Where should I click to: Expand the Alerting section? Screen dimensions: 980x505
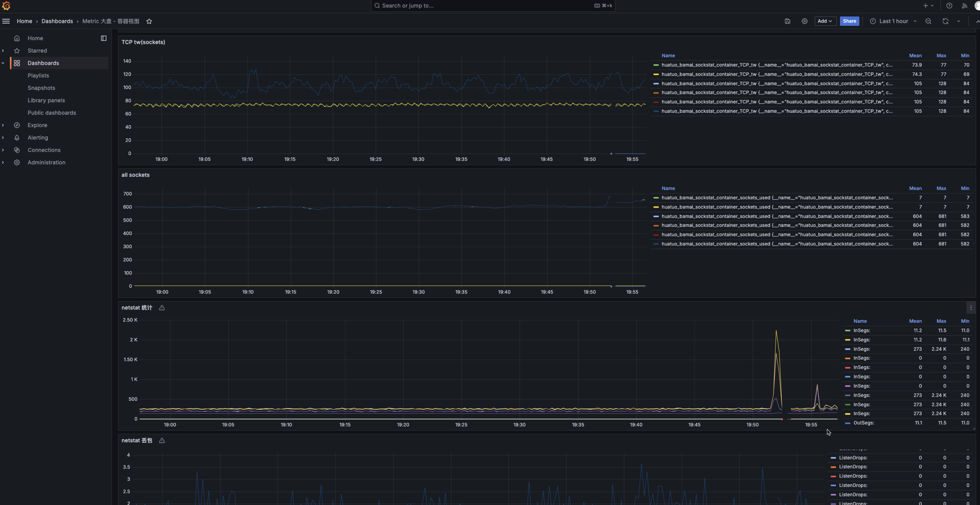[x=3, y=137]
